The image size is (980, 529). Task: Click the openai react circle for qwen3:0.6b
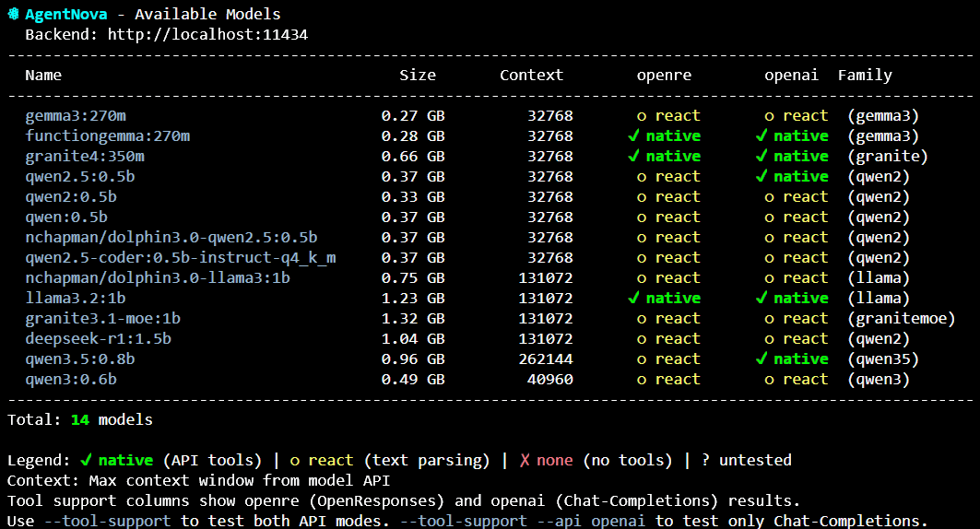[769, 380]
